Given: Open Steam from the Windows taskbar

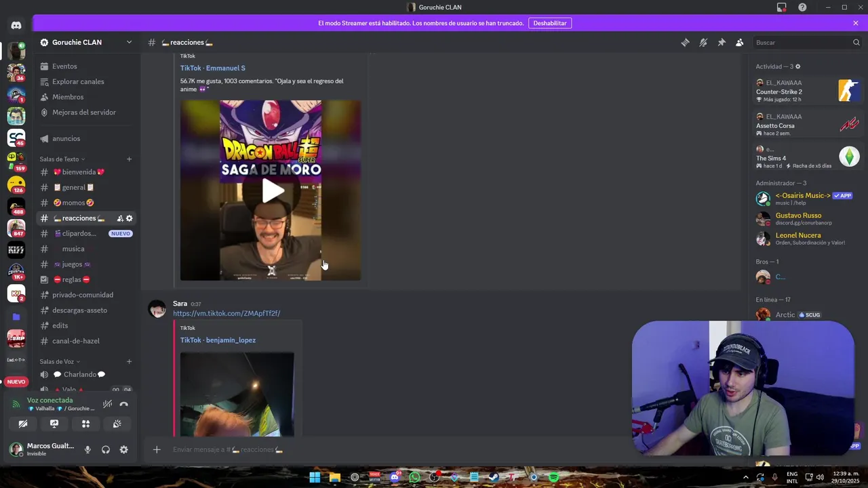Looking at the screenshot, I should [x=494, y=477].
